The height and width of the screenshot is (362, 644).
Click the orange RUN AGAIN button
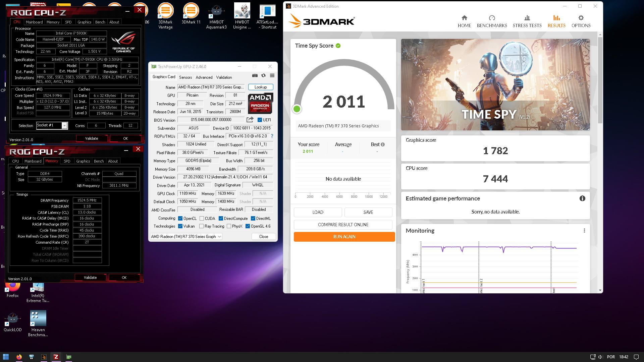[x=344, y=237]
